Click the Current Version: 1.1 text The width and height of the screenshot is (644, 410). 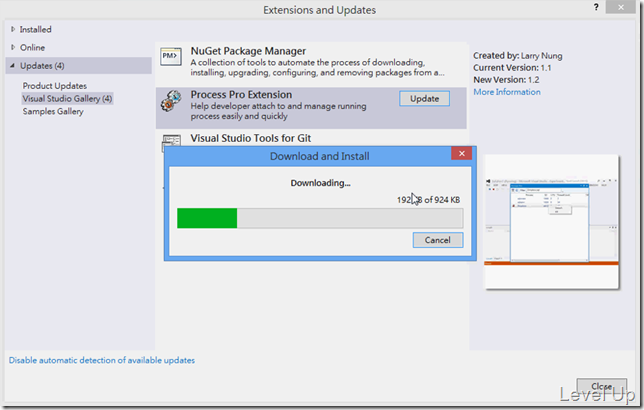point(512,68)
